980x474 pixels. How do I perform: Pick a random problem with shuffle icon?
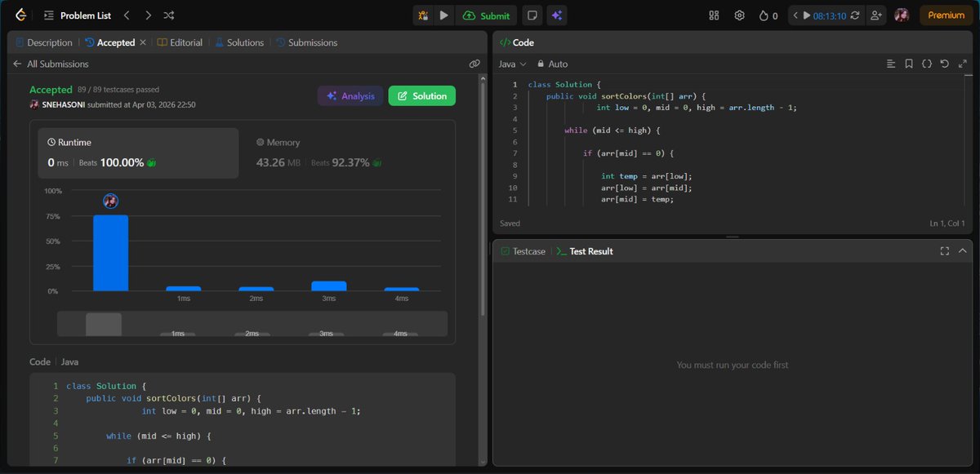click(168, 15)
